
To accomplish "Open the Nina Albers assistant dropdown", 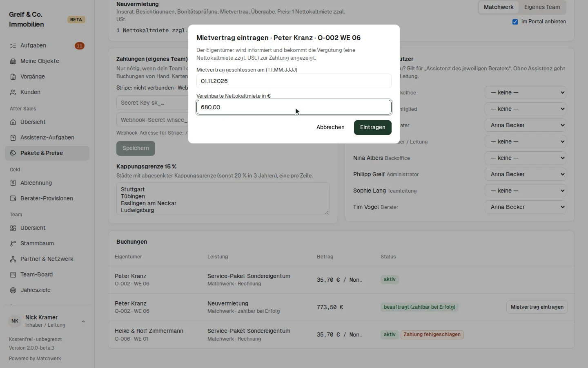I will [x=526, y=158].
